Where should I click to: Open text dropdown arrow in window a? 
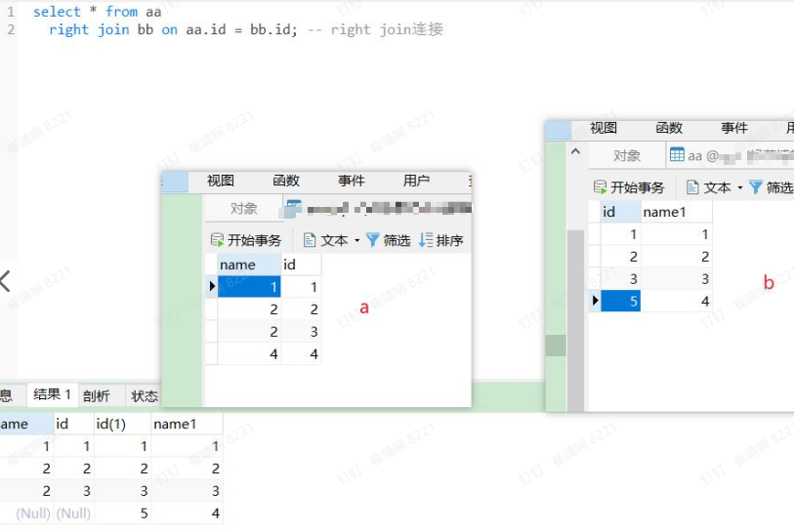pos(357,240)
